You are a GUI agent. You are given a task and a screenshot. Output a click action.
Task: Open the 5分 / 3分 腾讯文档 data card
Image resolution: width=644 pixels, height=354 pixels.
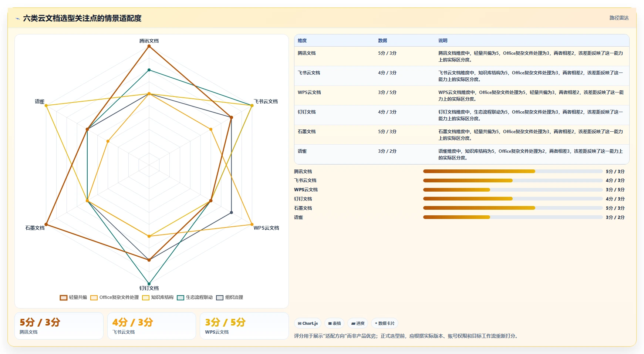pyautogui.click(x=59, y=326)
